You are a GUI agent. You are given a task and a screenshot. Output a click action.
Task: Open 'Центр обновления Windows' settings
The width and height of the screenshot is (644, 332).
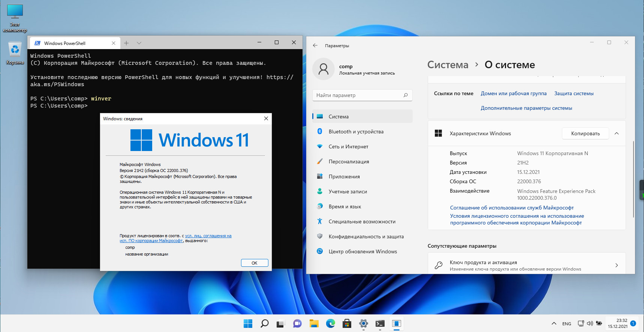point(362,251)
